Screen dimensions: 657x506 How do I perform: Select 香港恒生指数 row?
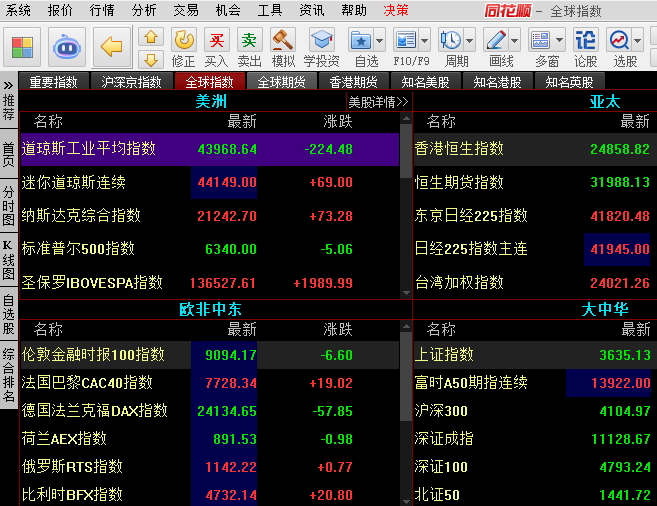click(x=535, y=149)
